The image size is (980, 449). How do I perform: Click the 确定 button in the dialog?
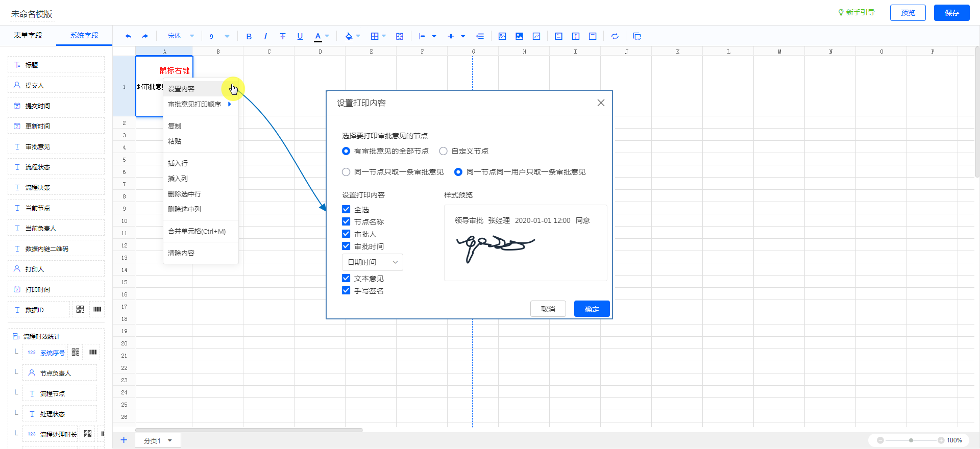point(592,309)
